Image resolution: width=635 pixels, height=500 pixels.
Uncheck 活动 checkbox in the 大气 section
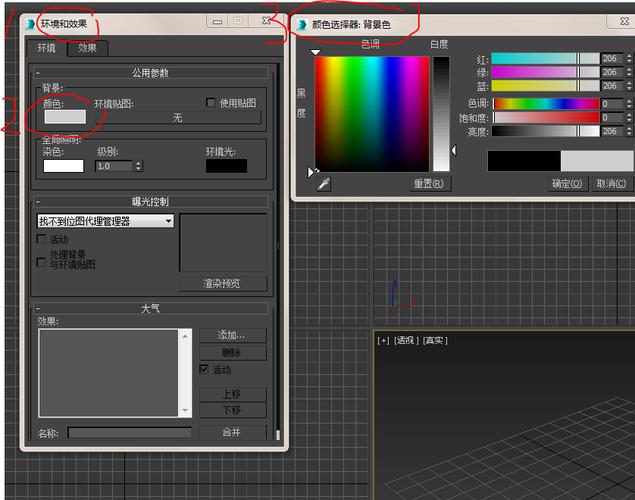(205, 370)
